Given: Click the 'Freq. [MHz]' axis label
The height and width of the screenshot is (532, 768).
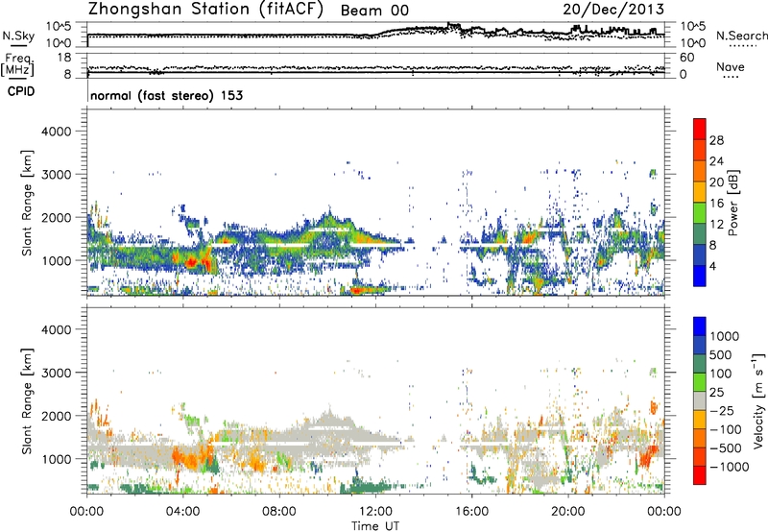Looking at the screenshot, I should click(x=17, y=64).
